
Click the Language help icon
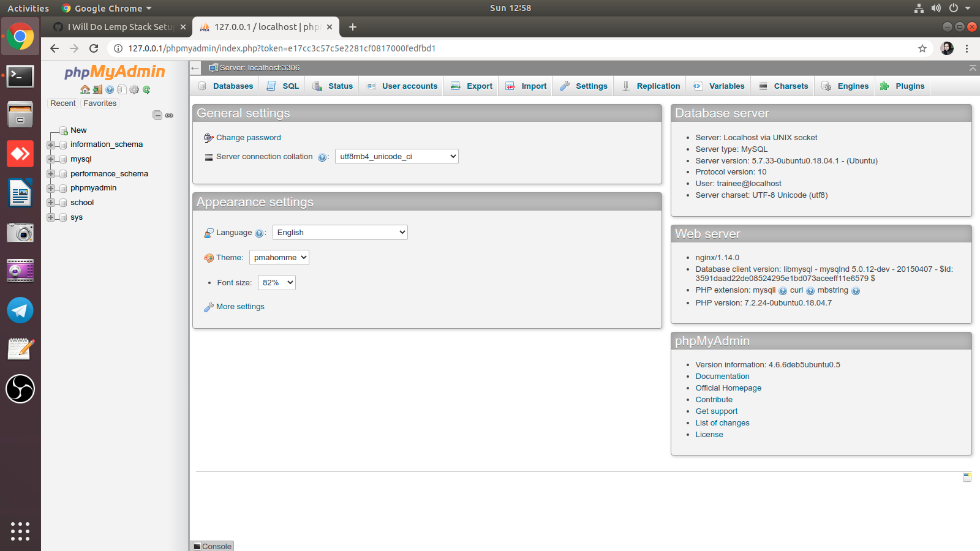pyautogui.click(x=259, y=233)
